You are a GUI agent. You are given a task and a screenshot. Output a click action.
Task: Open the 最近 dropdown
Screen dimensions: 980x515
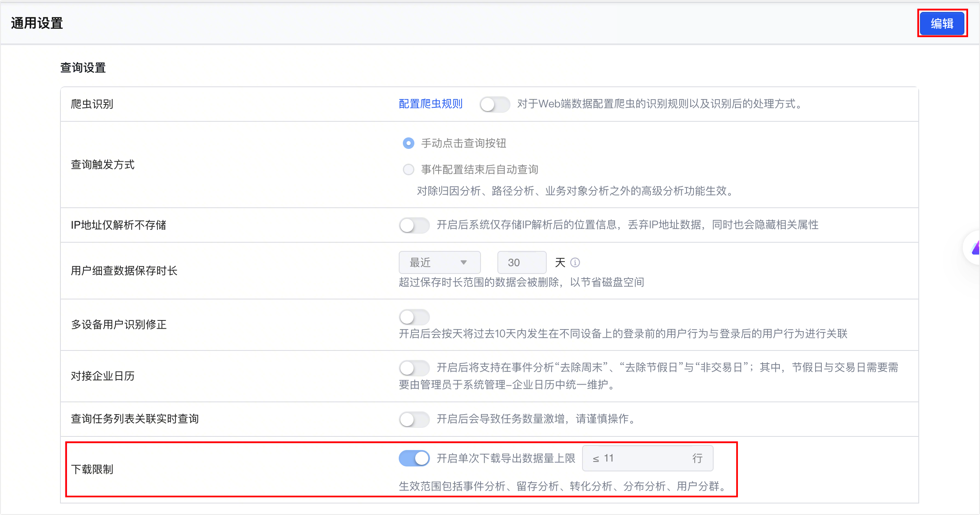pyautogui.click(x=439, y=262)
